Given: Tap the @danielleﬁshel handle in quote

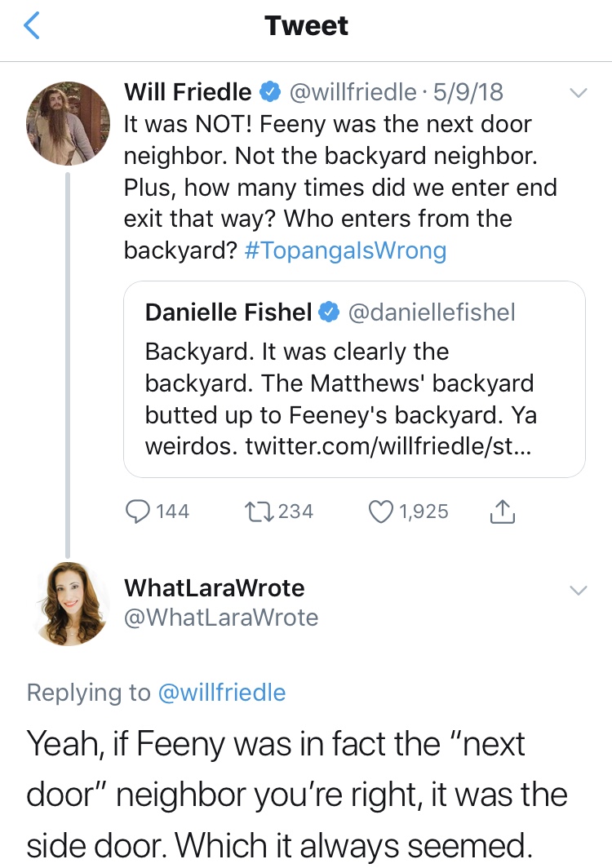Looking at the screenshot, I should pyautogui.click(x=432, y=312).
